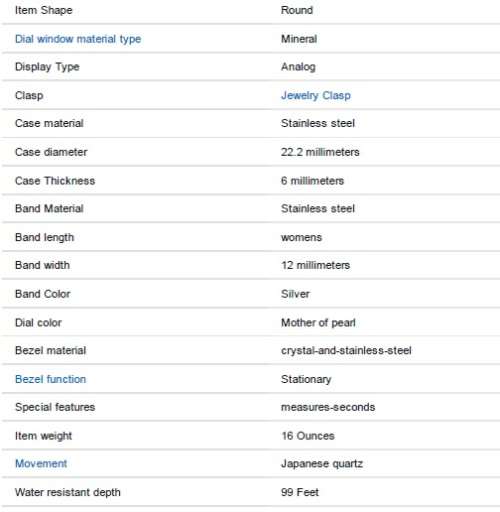
Task: Open the Movement link
Action: click(x=41, y=463)
